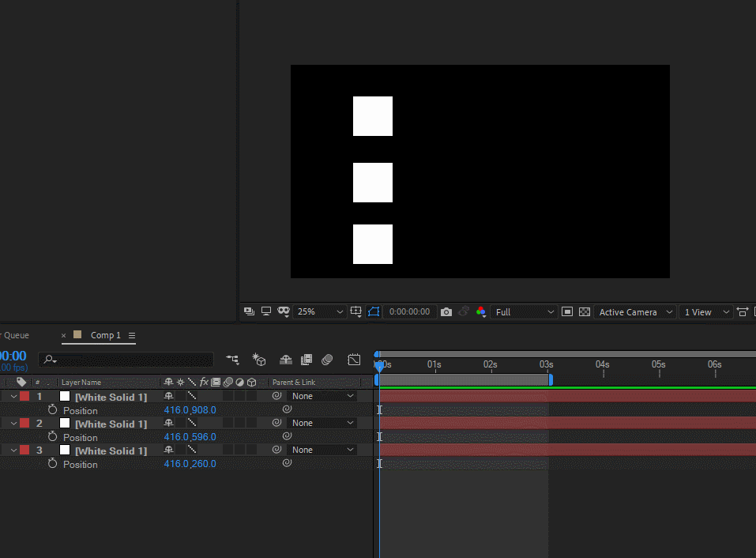The height and width of the screenshot is (558, 756).
Task: Toggle Position stopwatch on layer 2
Action: point(53,436)
